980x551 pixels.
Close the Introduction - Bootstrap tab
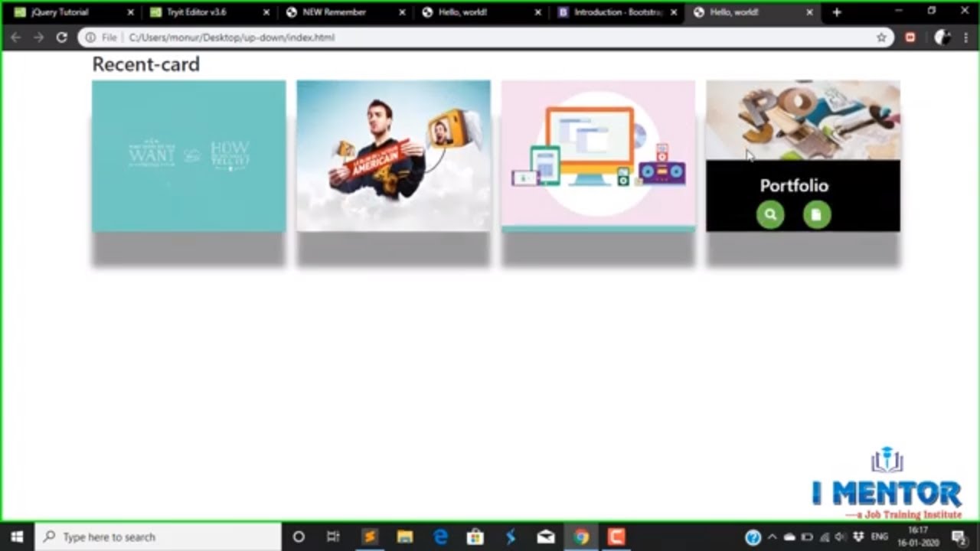pos(674,12)
